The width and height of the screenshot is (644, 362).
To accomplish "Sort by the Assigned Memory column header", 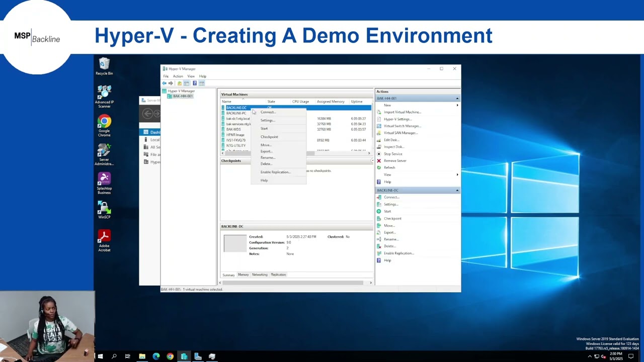I will (331, 102).
